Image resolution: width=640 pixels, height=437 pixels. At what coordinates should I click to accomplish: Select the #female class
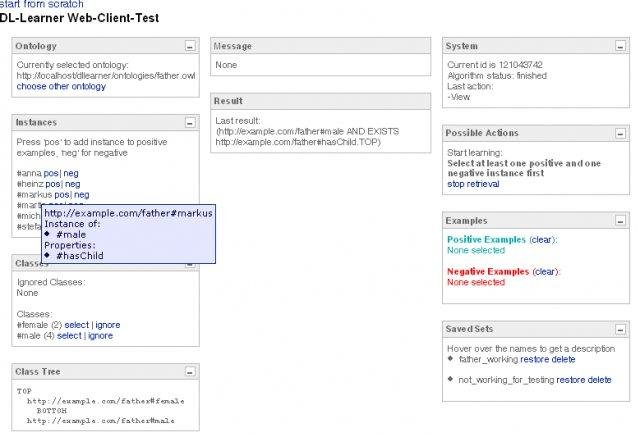point(77,325)
